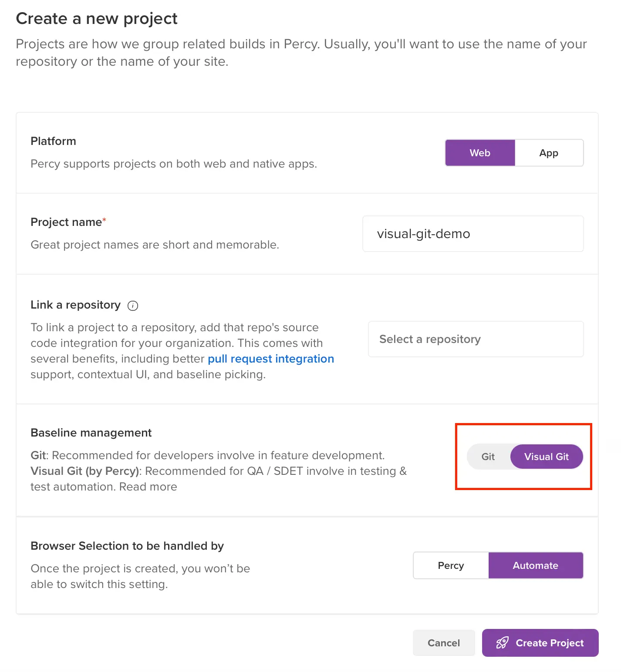Click the Create a new project heading
Screen dimensions: 621x672
coord(97,19)
